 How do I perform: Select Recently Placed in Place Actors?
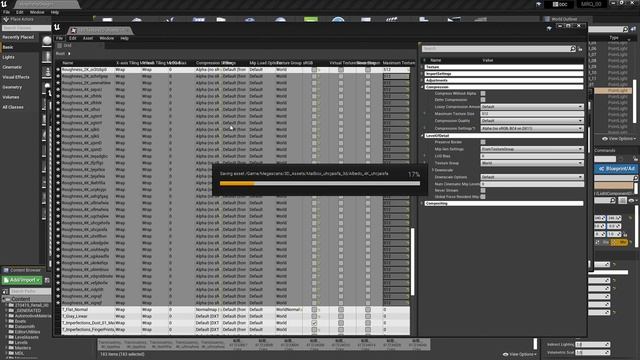tap(18, 37)
